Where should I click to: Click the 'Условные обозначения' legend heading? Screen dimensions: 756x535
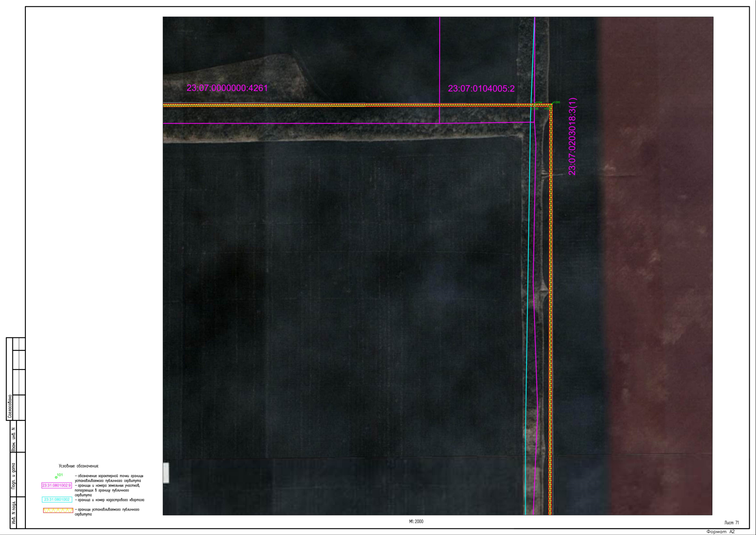click(x=78, y=466)
